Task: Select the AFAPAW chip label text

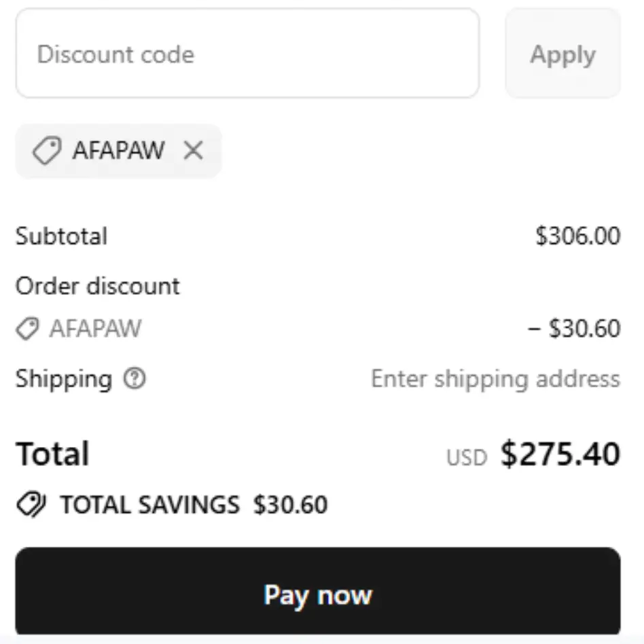Action: pos(118,151)
